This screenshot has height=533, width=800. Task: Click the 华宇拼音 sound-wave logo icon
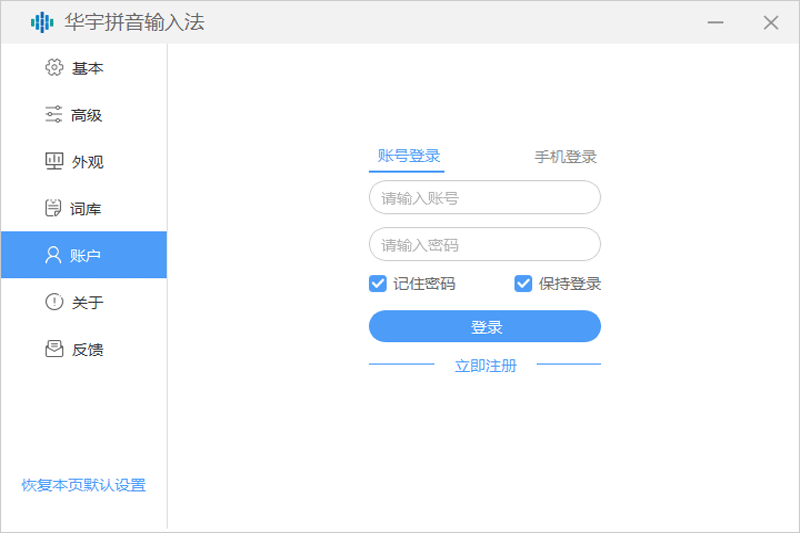pos(42,22)
